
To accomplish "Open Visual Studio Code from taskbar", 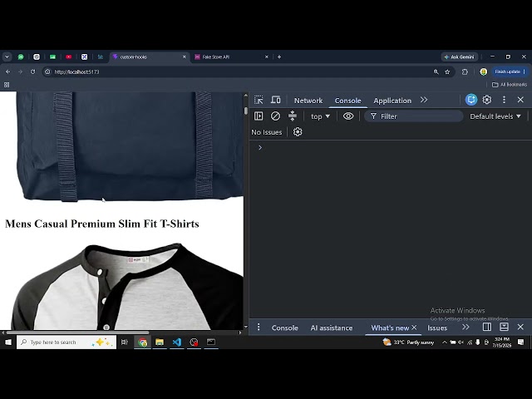I will [x=177, y=342].
